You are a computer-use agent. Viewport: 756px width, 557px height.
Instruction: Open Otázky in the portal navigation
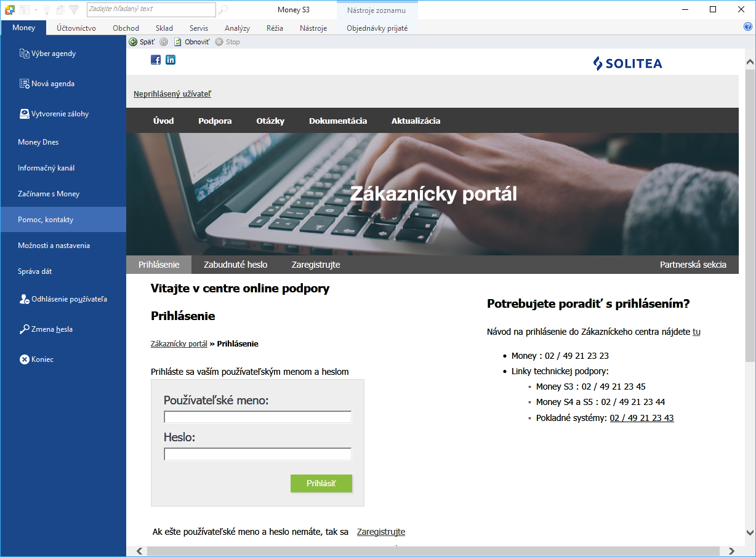(x=271, y=121)
